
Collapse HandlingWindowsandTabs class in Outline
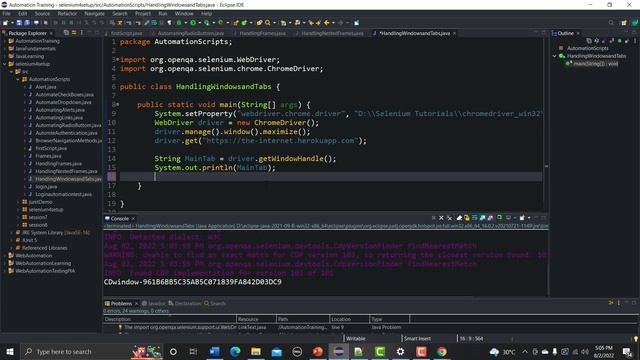tap(555, 56)
